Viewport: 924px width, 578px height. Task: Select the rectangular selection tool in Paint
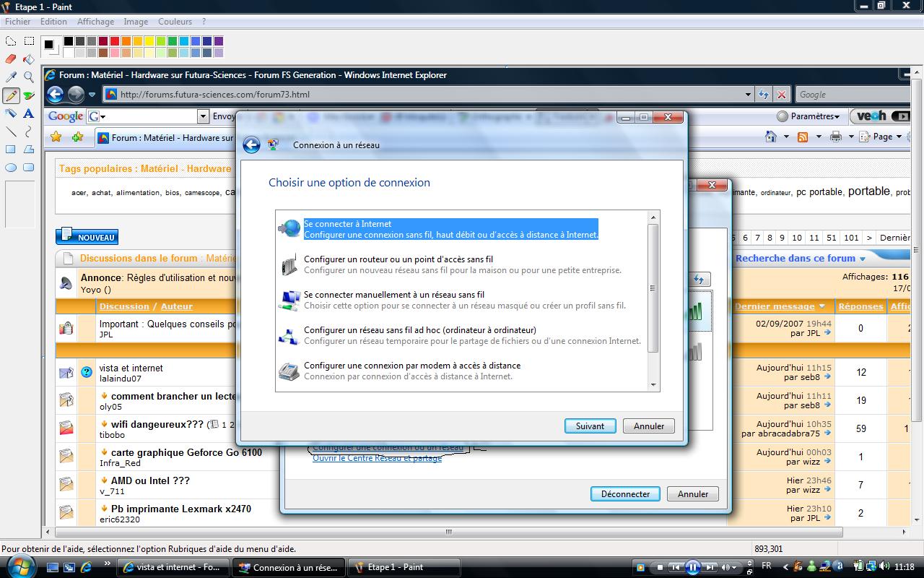pos(29,41)
